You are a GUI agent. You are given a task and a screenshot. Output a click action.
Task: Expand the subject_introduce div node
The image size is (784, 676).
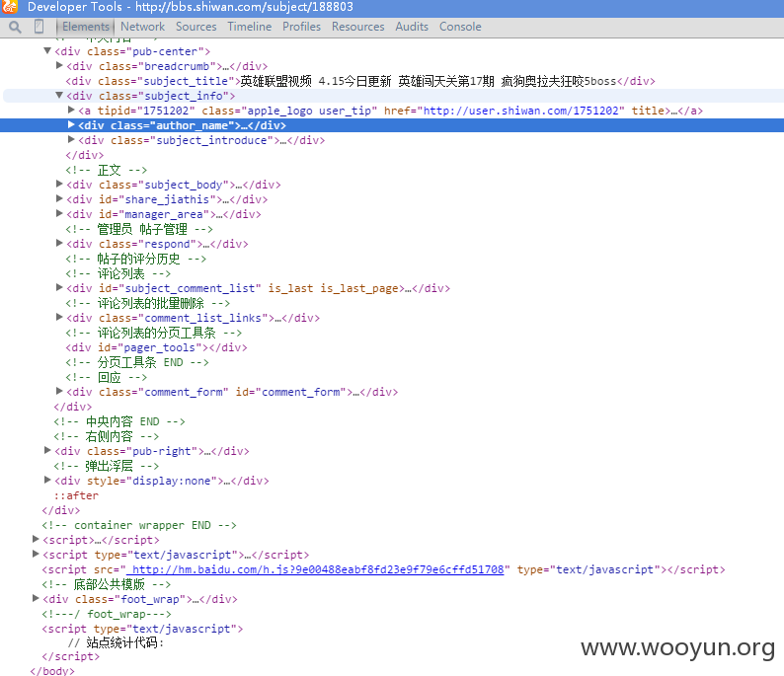tap(71, 139)
